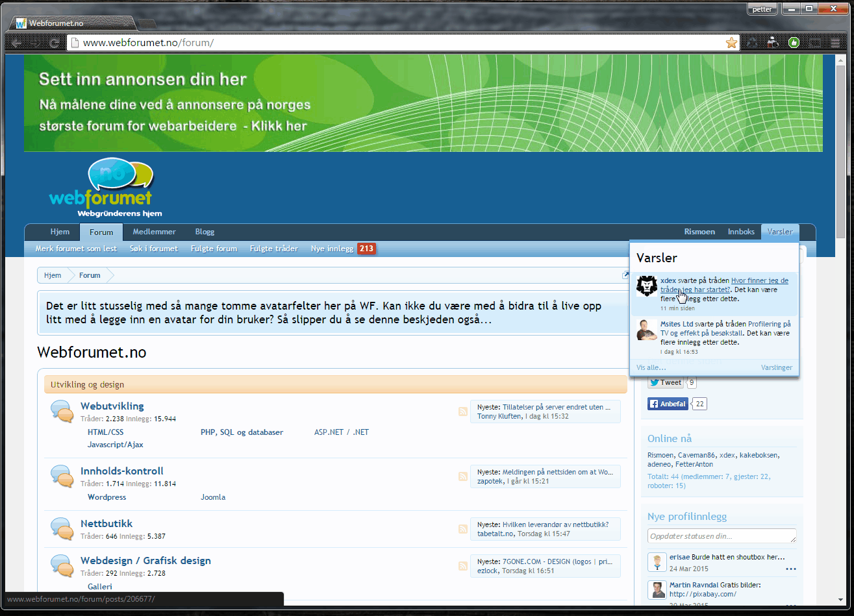This screenshot has height=616, width=854.
Task: Open the Rismoen user menu
Action: coord(699,232)
